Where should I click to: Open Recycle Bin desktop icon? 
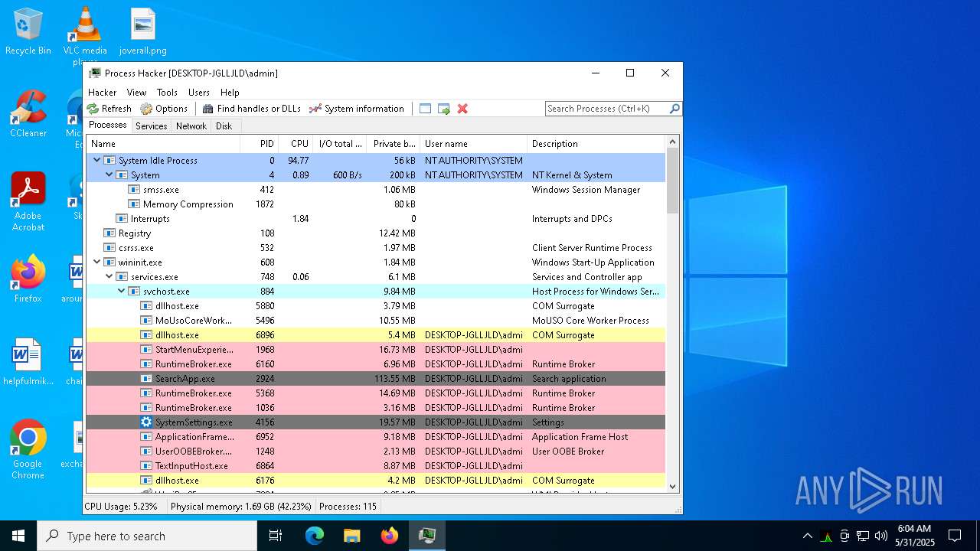pyautogui.click(x=28, y=32)
